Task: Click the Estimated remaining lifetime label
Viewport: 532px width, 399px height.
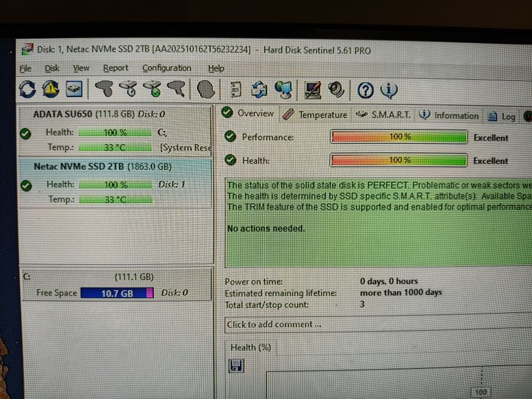Action: (x=281, y=293)
